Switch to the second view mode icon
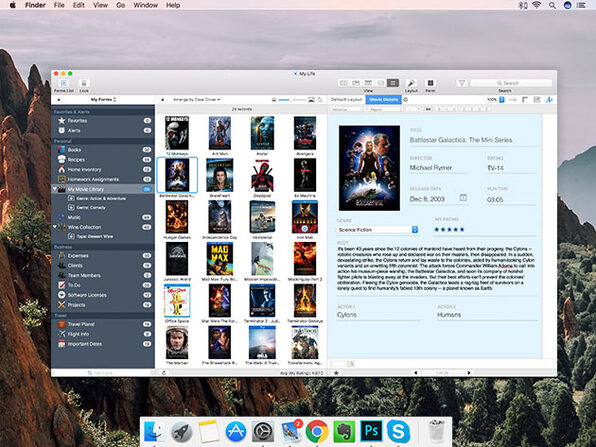Screen dimensions: 596x447 point(356,83)
